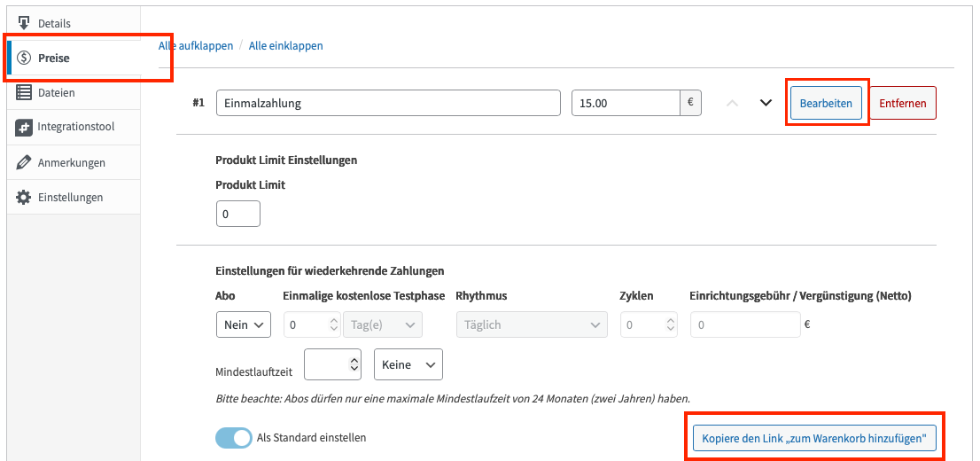This screenshot has width=980, height=461.
Task: Click the Details download icon in sidebar
Action: click(24, 24)
